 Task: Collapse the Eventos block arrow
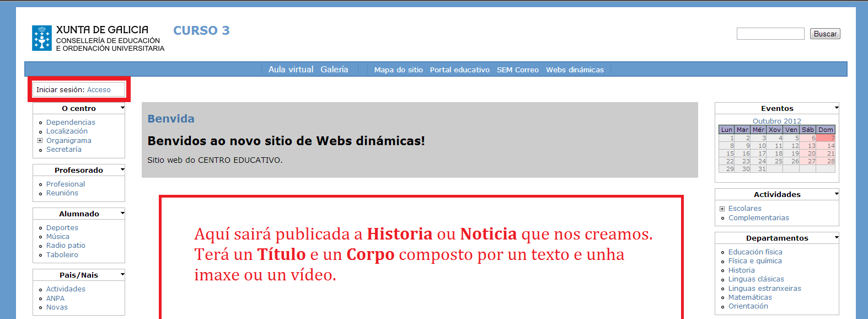click(x=836, y=108)
